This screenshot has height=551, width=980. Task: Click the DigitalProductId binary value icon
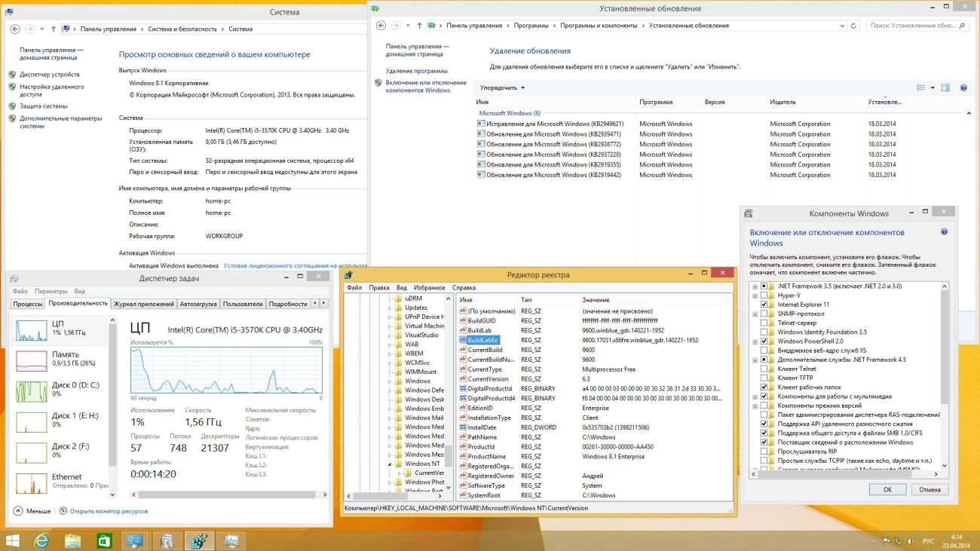463,389
